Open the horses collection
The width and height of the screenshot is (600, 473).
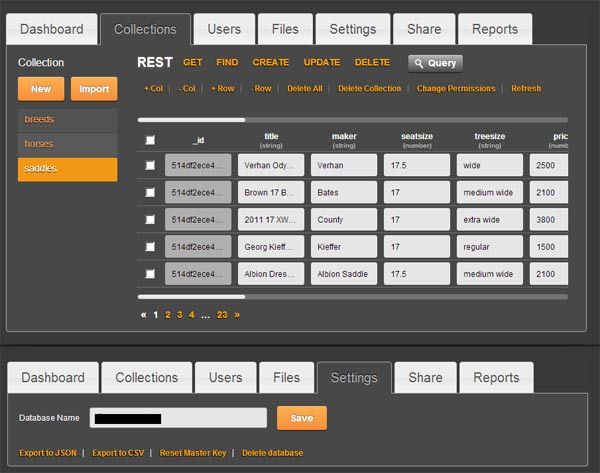pyautogui.click(x=67, y=144)
